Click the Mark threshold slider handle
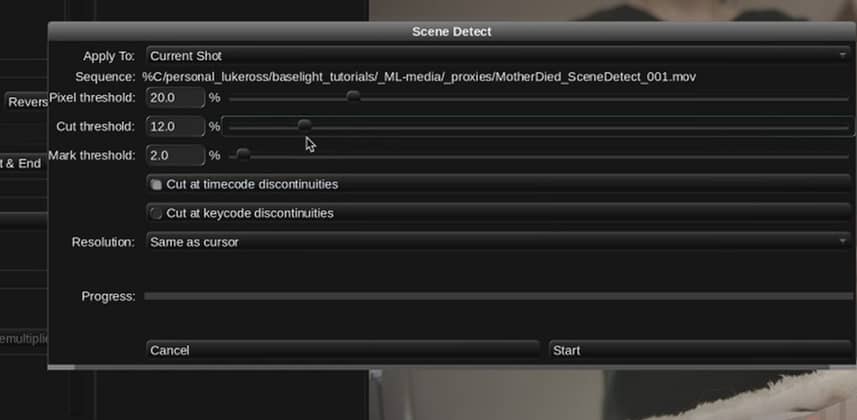Viewport: 857px width, 420px height. [243, 155]
